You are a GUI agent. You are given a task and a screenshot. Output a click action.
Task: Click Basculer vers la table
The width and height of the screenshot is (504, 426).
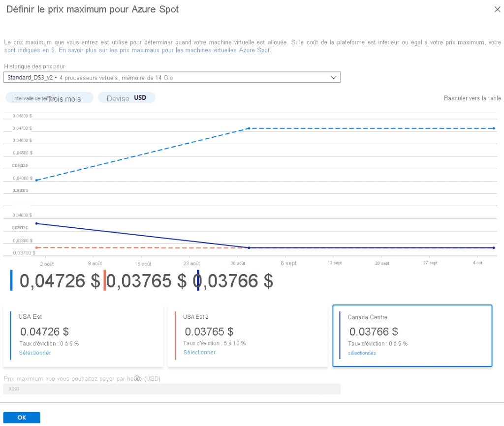(472, 98)
